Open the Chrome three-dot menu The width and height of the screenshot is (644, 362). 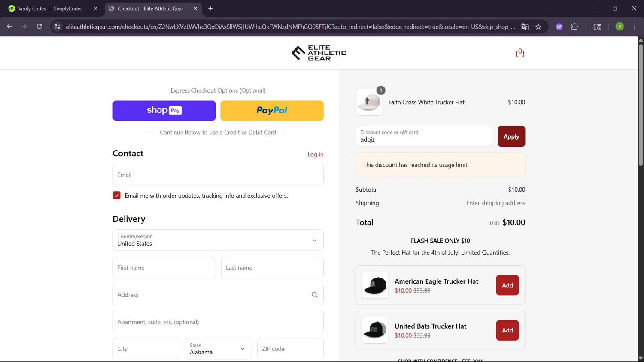[635, 27]
